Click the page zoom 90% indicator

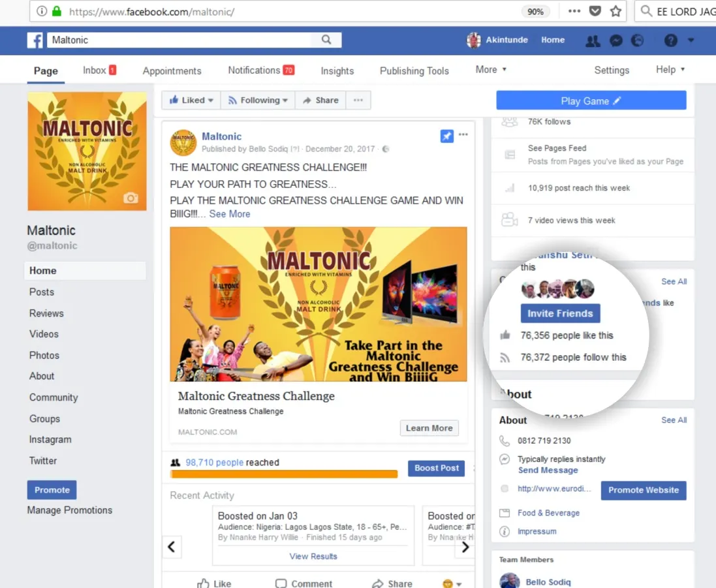pyautogui.click(x=535, y=11)
